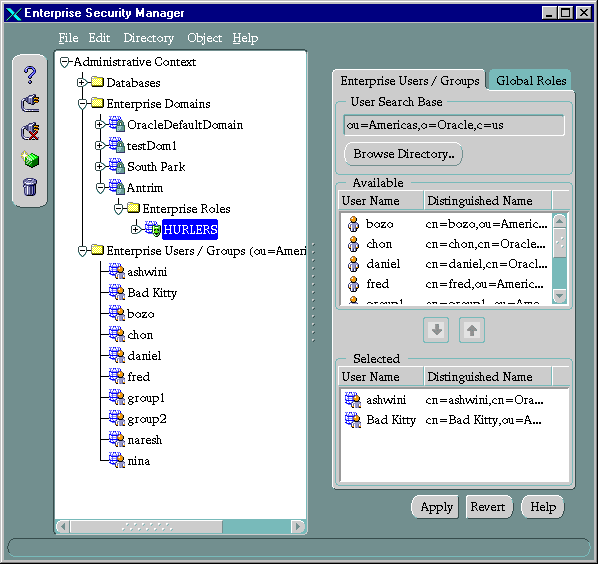Click the Enterprise Users / Groups folder icon

click(98, 250)
